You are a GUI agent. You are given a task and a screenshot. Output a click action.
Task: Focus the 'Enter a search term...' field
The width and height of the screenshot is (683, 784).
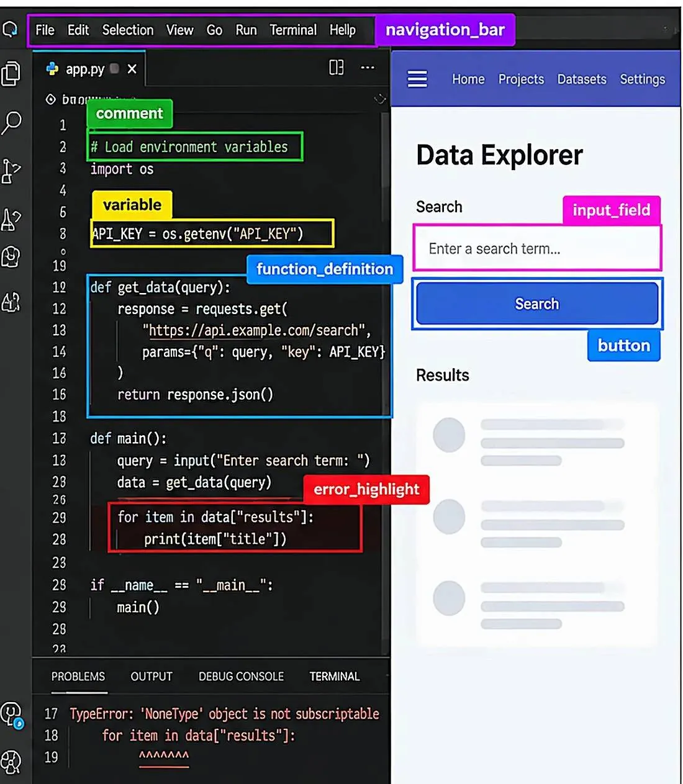click(537, 248)
